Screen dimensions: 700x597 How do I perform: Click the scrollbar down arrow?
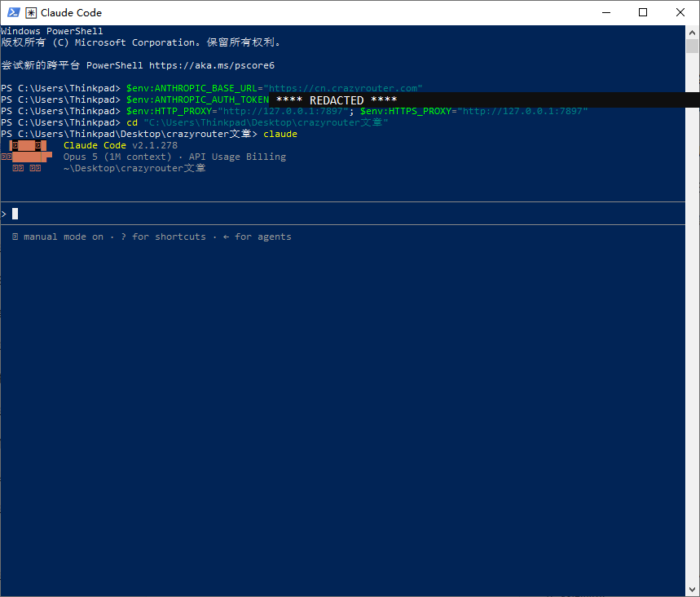[692, 590]
